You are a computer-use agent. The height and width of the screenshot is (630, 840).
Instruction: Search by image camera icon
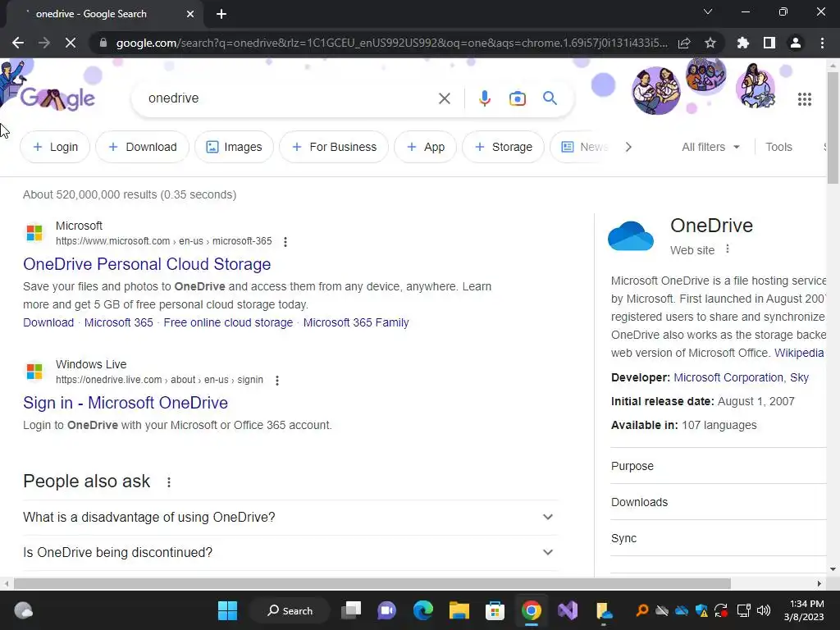[517, 98]
